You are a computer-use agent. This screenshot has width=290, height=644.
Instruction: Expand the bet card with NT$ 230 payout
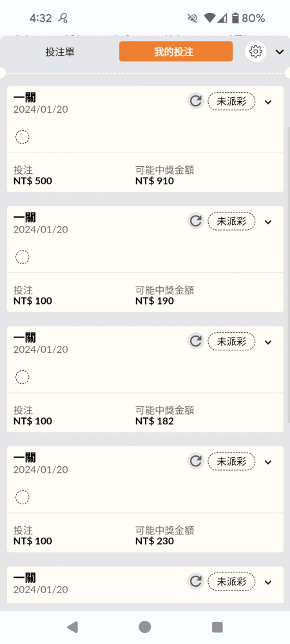pyautogui.click(x=268, y=462)
